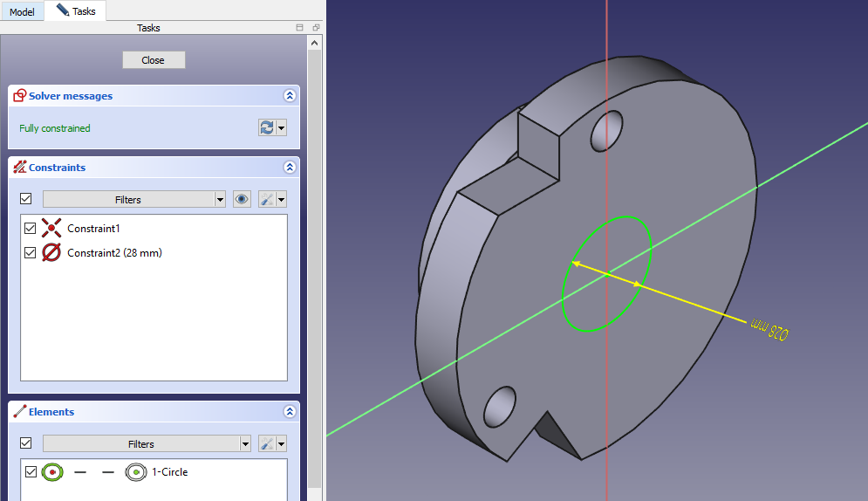This screenshot has height=501, width=868.
Task: Toggle the 1-Circle element checkbox
Action: click(x=31, y=472)
